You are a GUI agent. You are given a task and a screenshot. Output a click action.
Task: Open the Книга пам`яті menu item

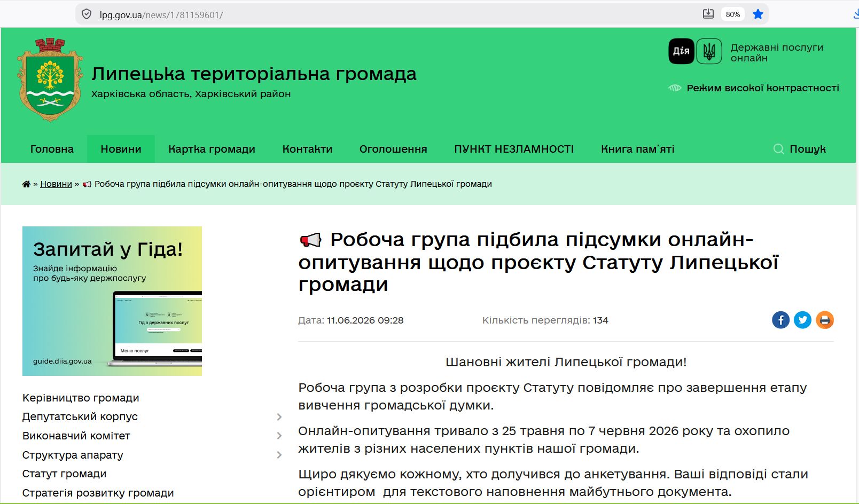pyautogui.click(x=637, y=149)
